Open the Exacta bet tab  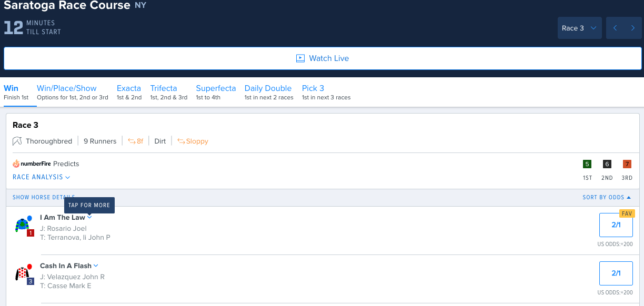click(x=129, y=92)
